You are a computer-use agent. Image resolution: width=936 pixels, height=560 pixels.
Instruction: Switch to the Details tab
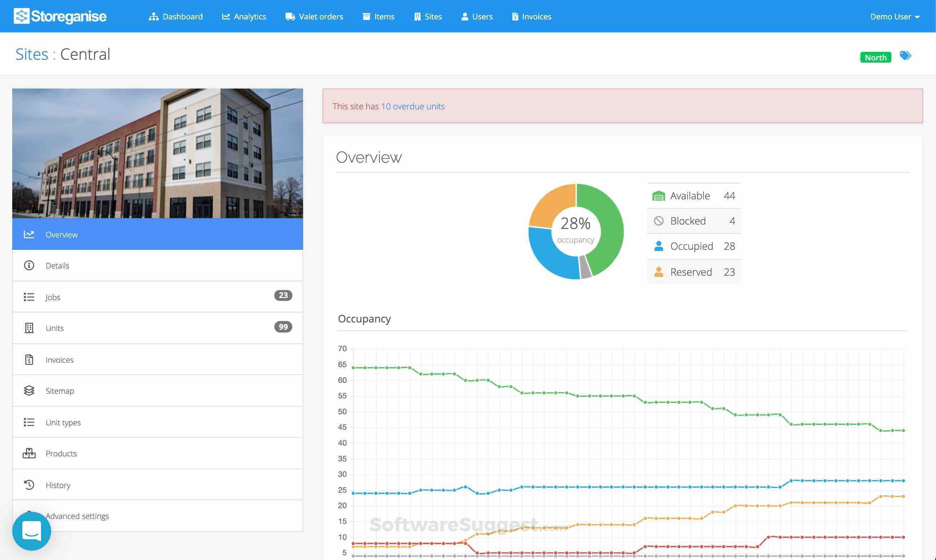pos(57,265)
